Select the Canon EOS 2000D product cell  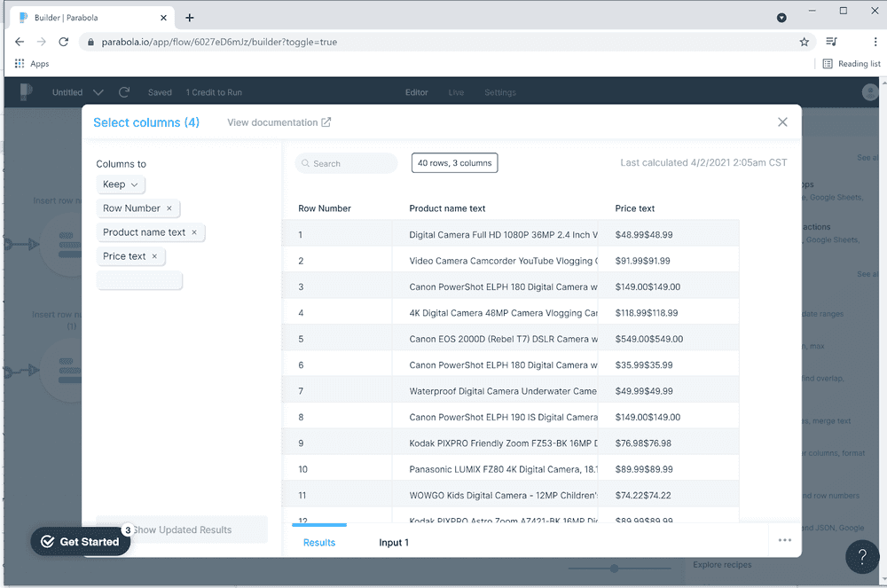click(495, 339)
